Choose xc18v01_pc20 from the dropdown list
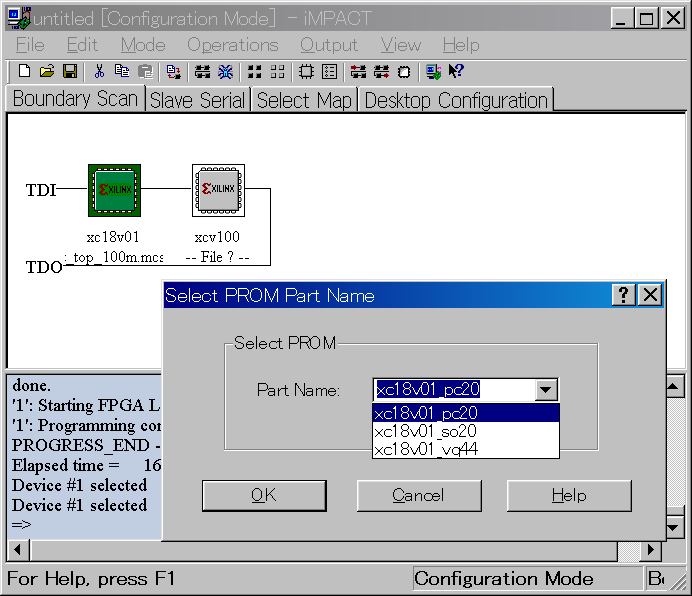The height and width of the screenshot is (596, 692). click(x=466, y=413)
